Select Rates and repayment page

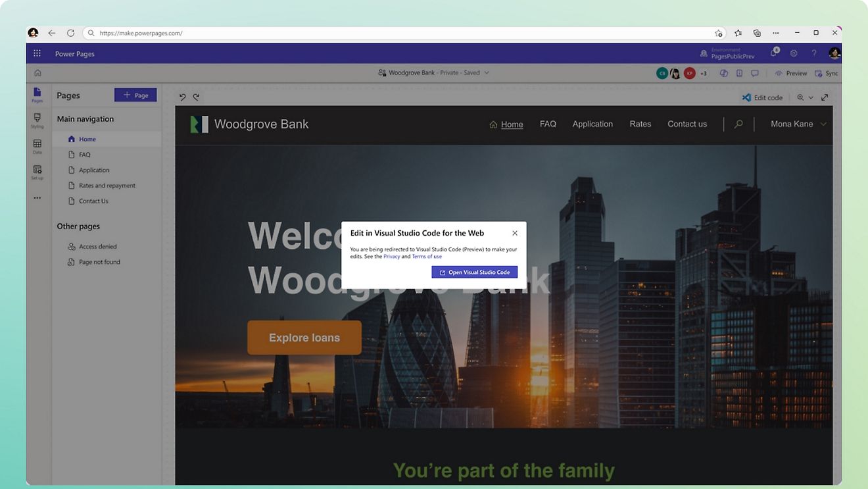107,186
